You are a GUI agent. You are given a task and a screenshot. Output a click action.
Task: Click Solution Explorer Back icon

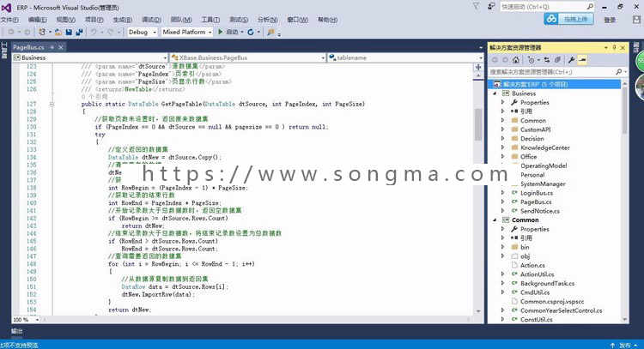pyautogui.click(x=495, y=60)
